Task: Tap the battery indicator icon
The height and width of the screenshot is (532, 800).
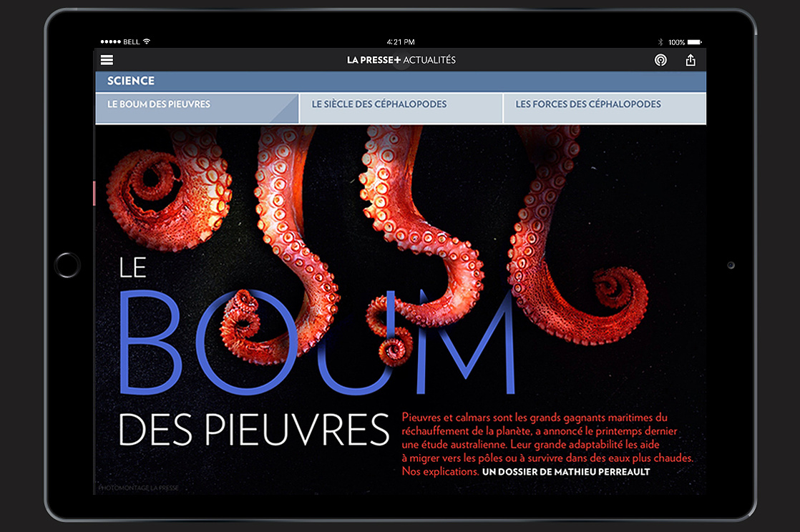Action: pyautogui.click(x=694, y=41)
